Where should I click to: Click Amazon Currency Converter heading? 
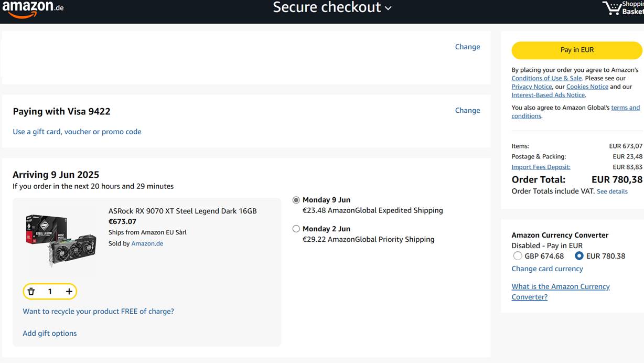[560, 235]
